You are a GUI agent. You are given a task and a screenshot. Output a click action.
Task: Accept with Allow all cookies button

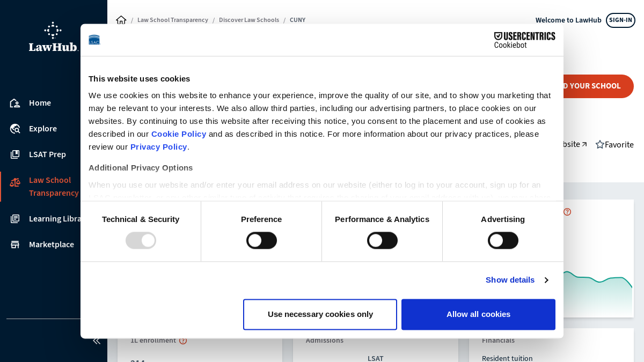pos(478,314)
